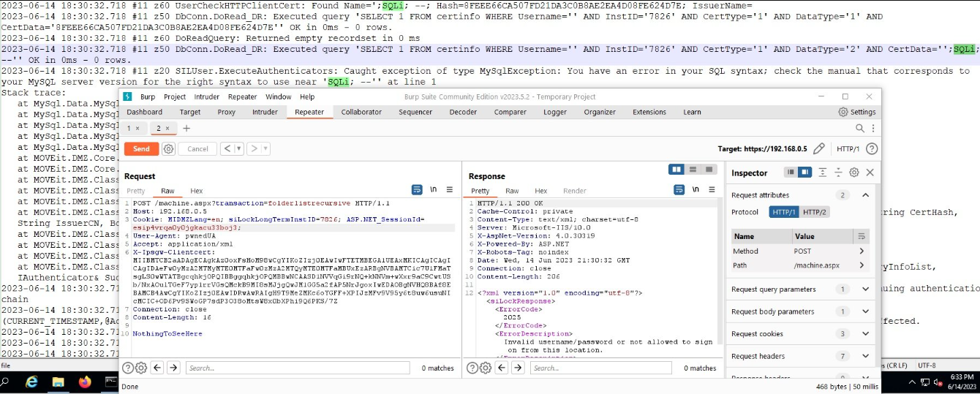Screen dimensions: 980x394
Task: Open the back history dropdown arrow
Action: pos(240,148)
